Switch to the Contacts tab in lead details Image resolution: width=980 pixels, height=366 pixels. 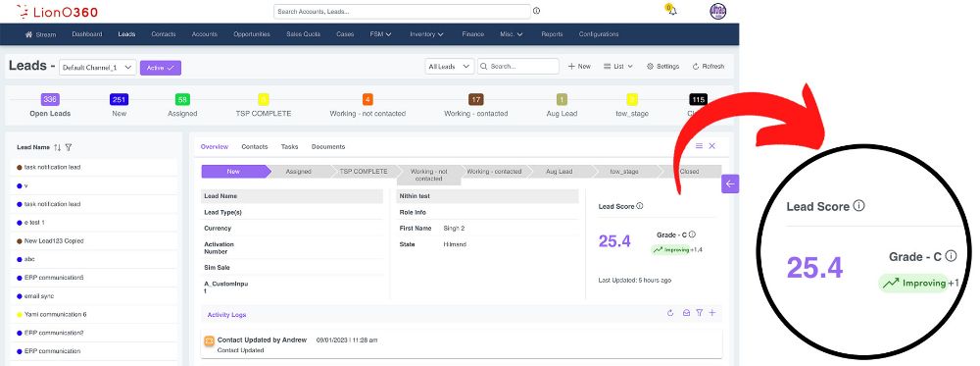255,147
